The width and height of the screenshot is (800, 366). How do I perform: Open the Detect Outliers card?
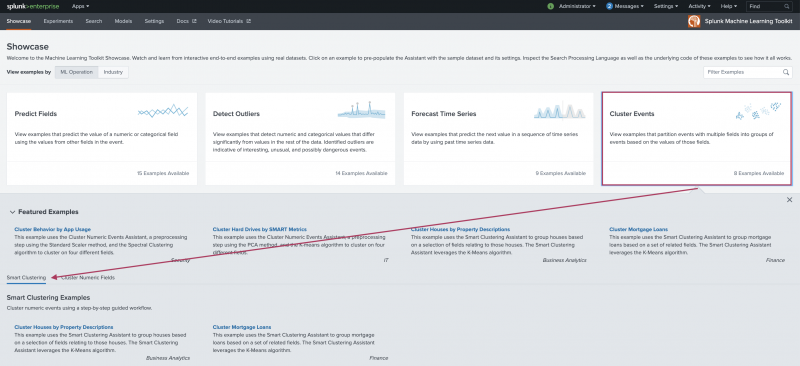click(x=300, y=138)
